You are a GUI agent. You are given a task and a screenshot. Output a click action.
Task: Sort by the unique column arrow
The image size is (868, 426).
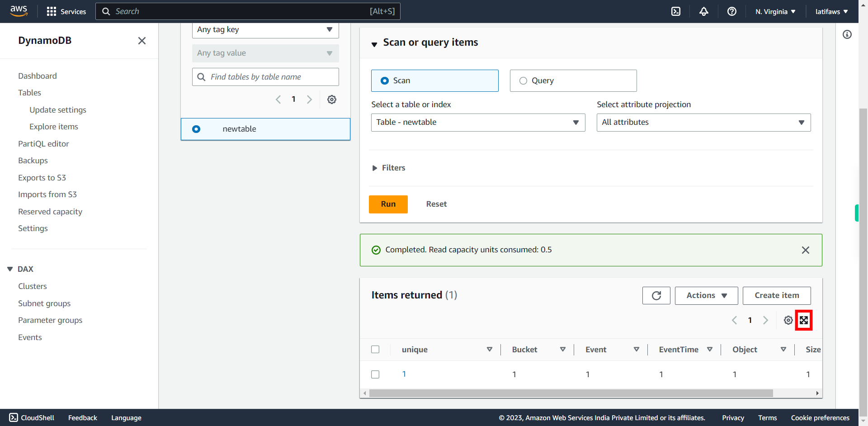pos(490,350)
